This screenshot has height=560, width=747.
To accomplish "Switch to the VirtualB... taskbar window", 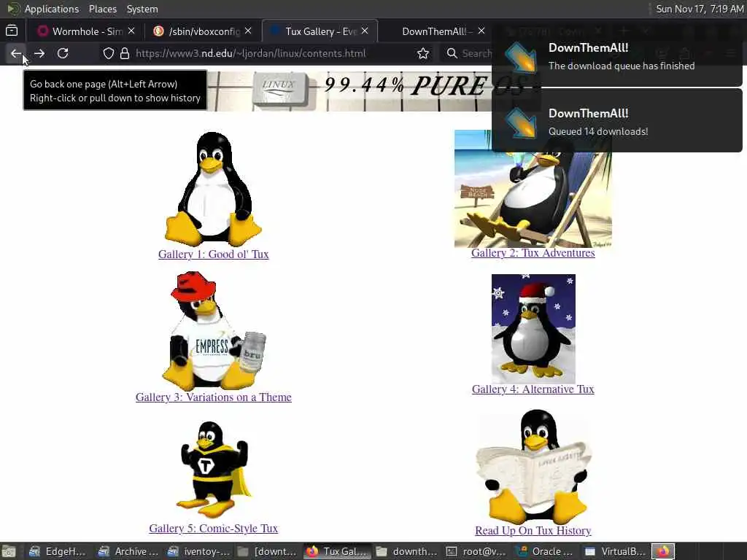I will click(x=615, y=551).
